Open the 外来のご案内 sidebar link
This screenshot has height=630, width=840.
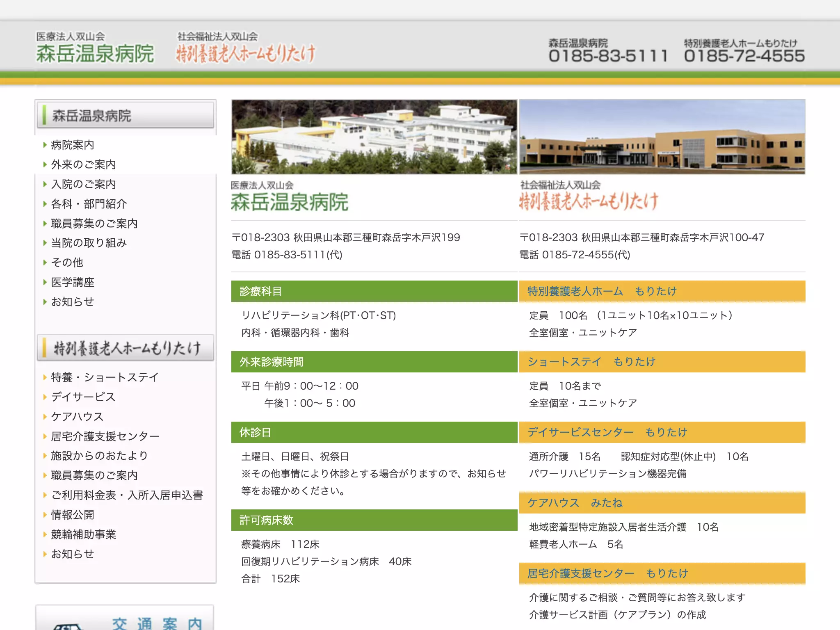83,164
